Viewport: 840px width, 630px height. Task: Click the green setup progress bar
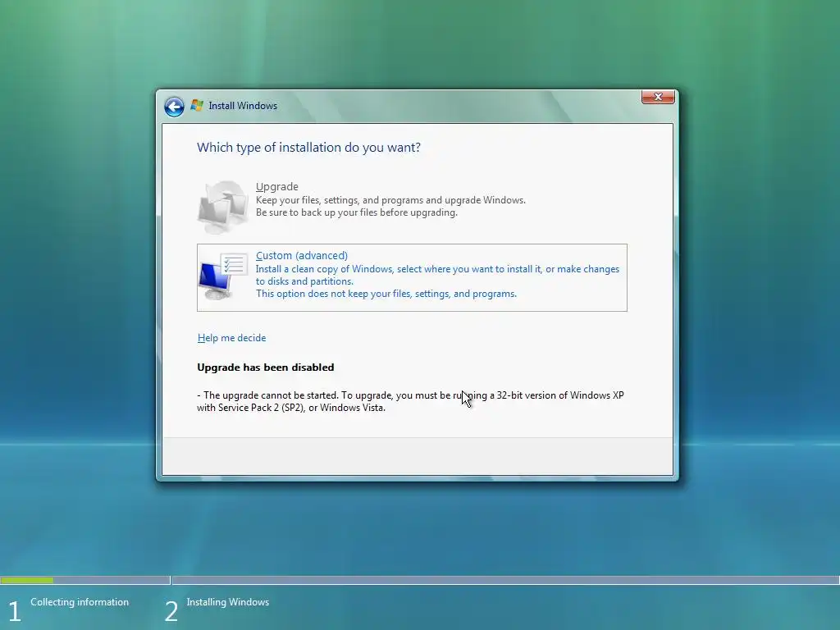click(27, 580)
